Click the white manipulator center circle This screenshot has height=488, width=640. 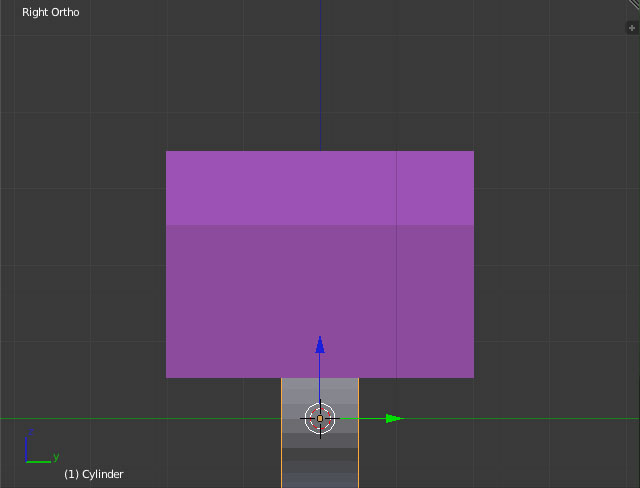point(320,418)
